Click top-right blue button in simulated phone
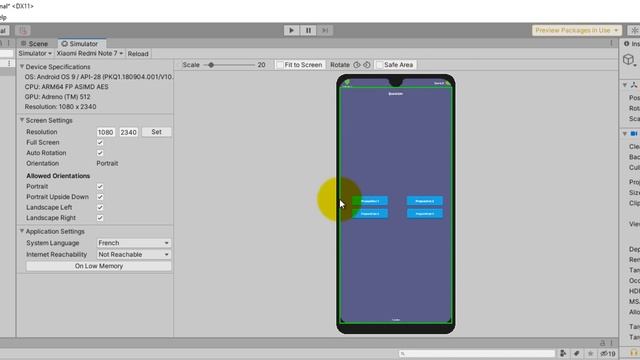The image size is (640, 360). point(425,201)
